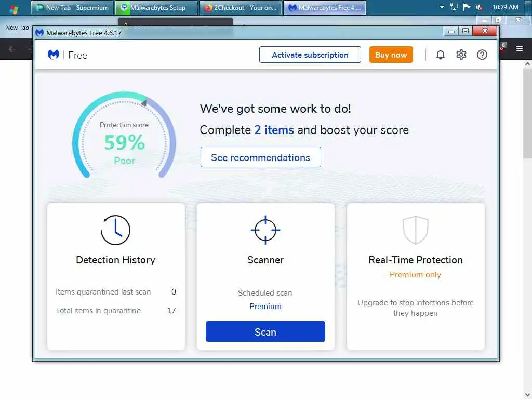Click the Scanner crosshair icon
The width and height of the screenshot is (532, 399).
pos(265,230)
